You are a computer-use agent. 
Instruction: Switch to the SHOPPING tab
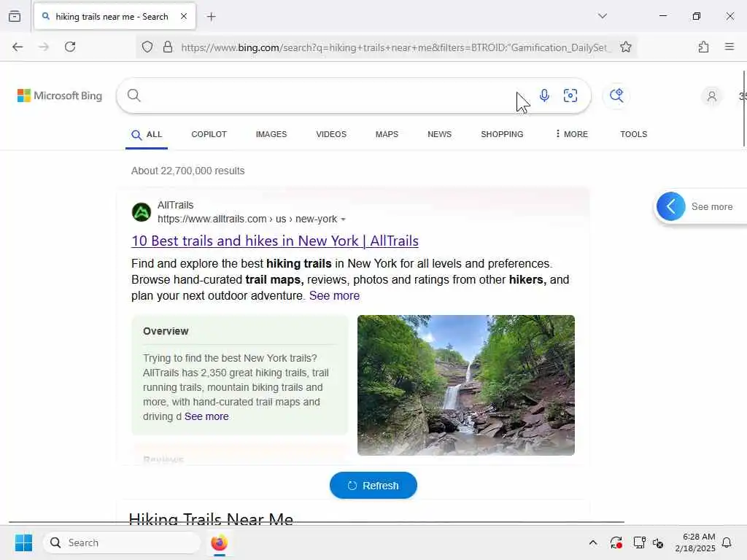[x=502, y=134]
